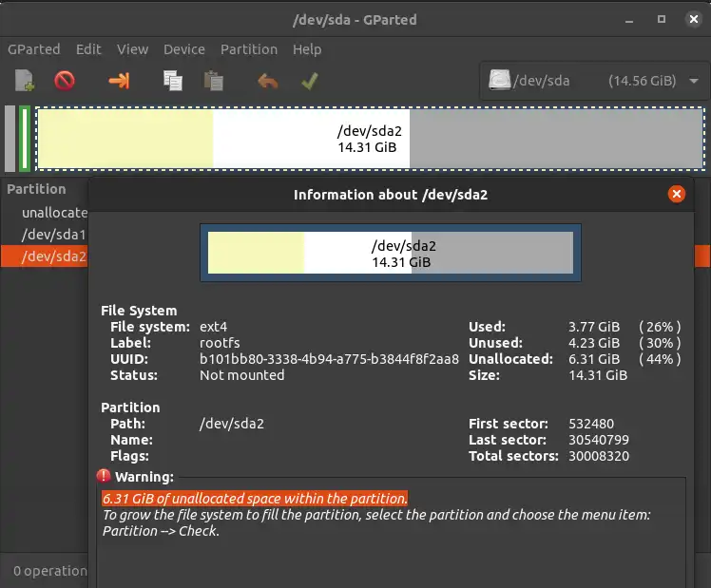Image resolution: width=711 pixels, height=588 pixels.
Task: Click the First sector value 532480
Action: point(591,424)
